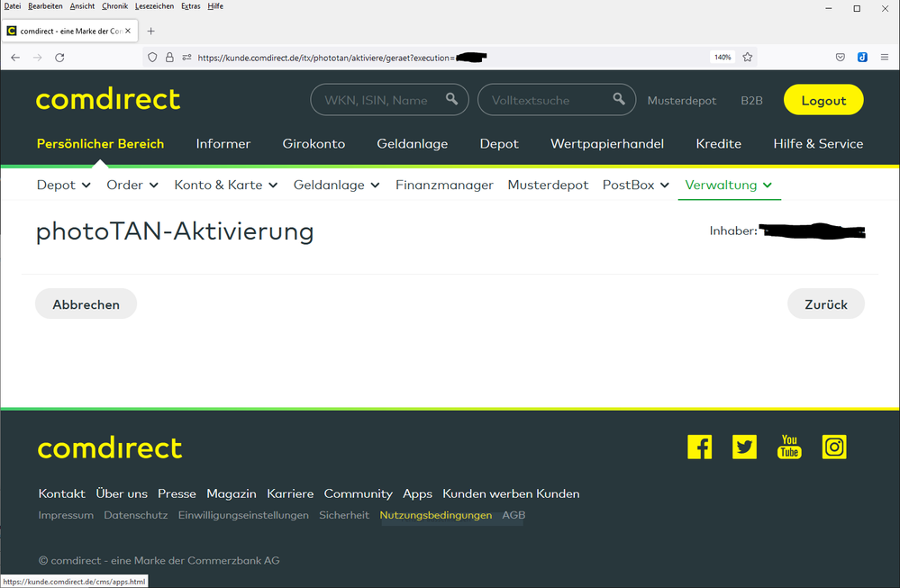Open comdirect Facebook page icon
This screenshot has height=588, width=900.
(699, 447)
